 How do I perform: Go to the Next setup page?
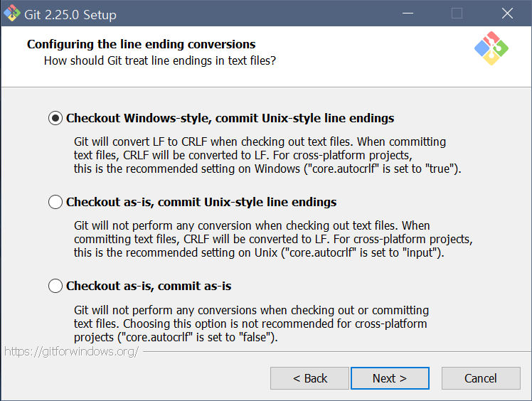(x=390, y=378)
